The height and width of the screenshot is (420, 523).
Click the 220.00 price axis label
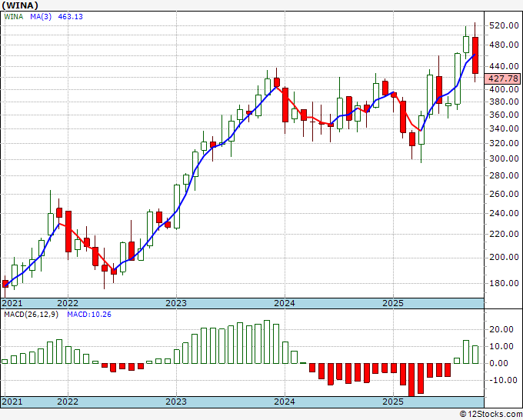click(x=504, y=234)
